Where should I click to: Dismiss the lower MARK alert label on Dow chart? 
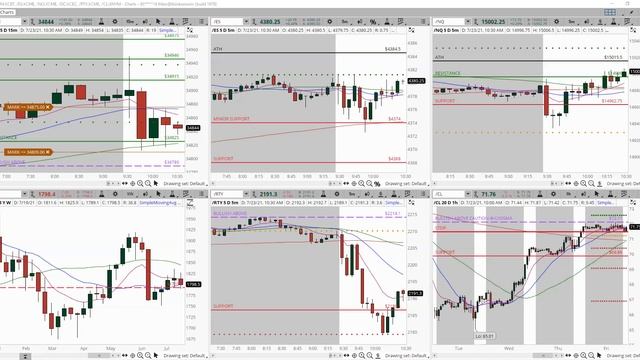point(48,152)
